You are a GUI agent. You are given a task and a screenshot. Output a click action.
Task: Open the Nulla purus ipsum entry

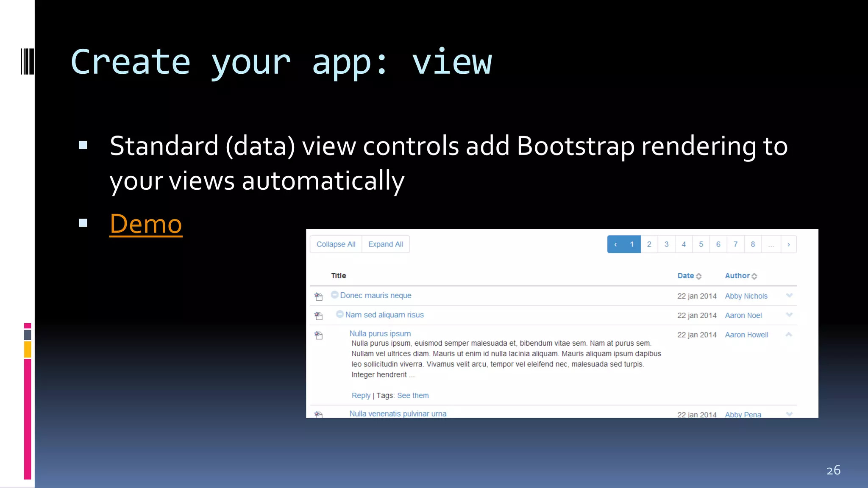[380, 333]
